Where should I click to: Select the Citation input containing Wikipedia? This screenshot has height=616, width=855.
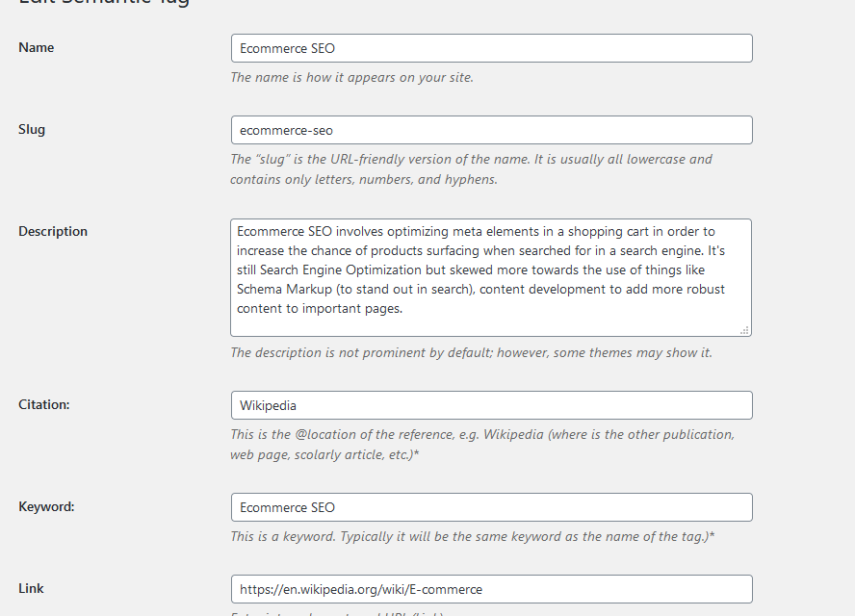(x=491, y=405)
